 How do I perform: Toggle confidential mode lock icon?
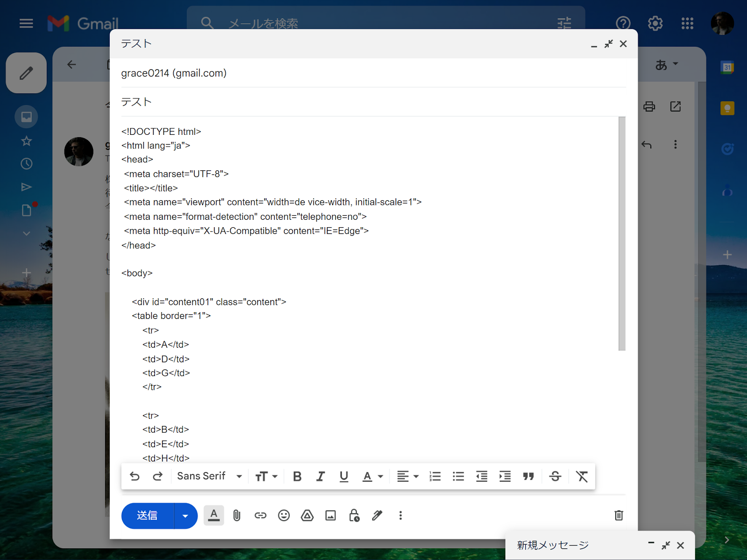point(354,516)
